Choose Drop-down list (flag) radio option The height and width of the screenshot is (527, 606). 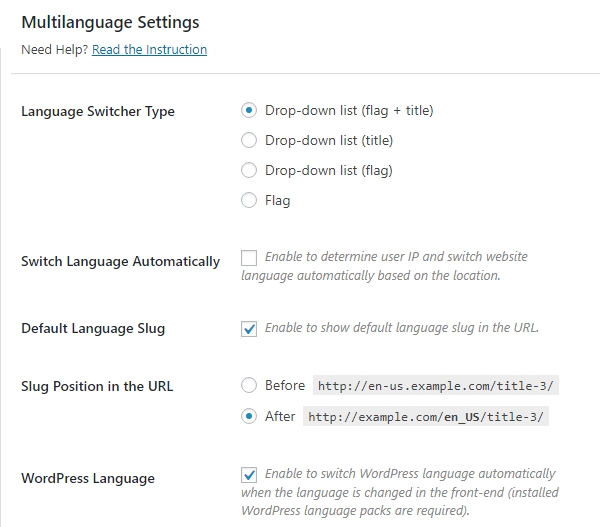click(x=249, y=170)
